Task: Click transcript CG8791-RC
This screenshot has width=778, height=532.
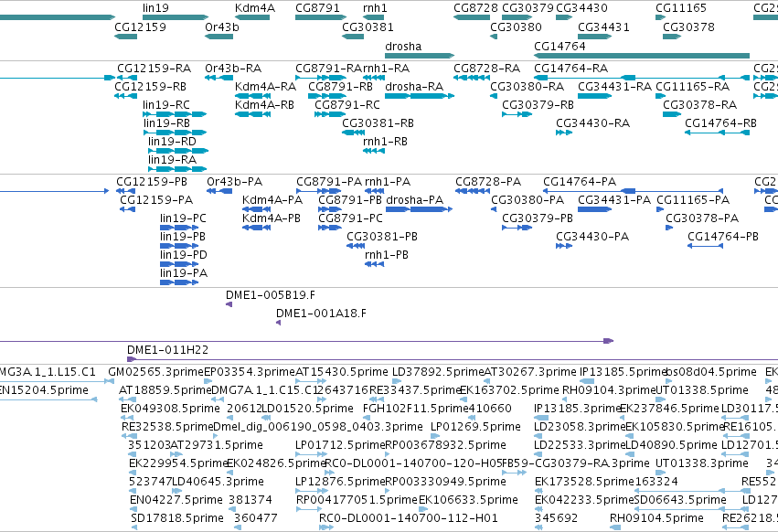Action: pos(329,114)
